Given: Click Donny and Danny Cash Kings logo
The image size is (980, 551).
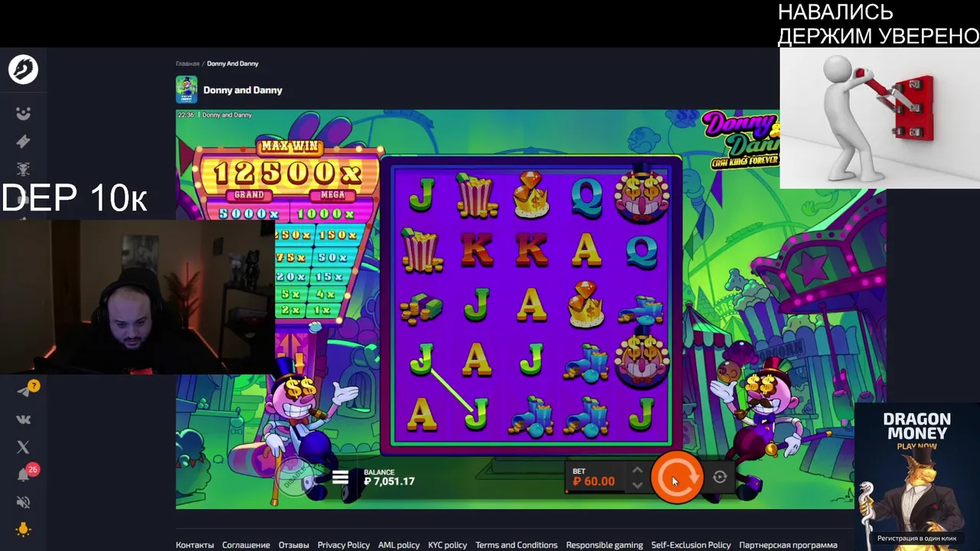Looking at the screenshot, I should [741, 140].
